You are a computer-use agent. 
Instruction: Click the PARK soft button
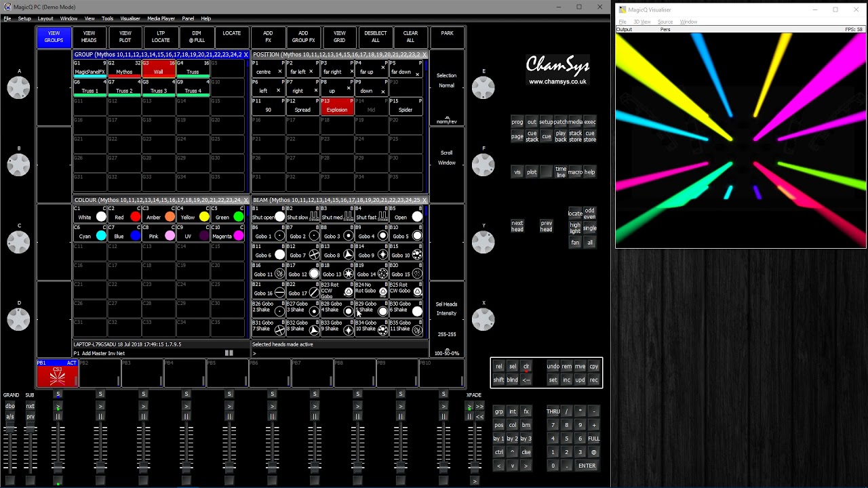(x=447, y=37)
